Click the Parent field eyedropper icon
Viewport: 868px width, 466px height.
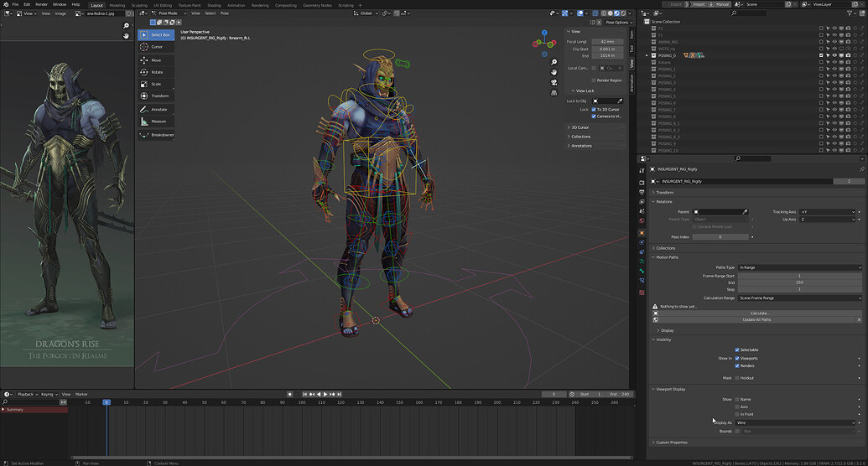[745, 211]
